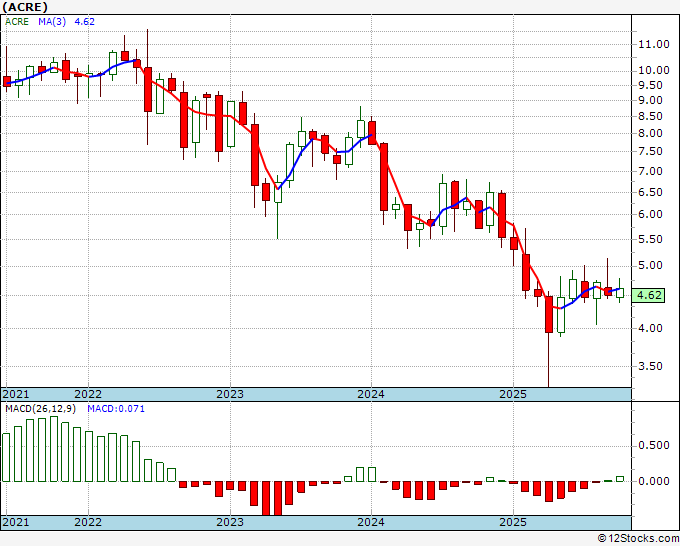Click the 6.00 price axis label
The height and width of the screenshot is (546, 680).
coord(650,214)
